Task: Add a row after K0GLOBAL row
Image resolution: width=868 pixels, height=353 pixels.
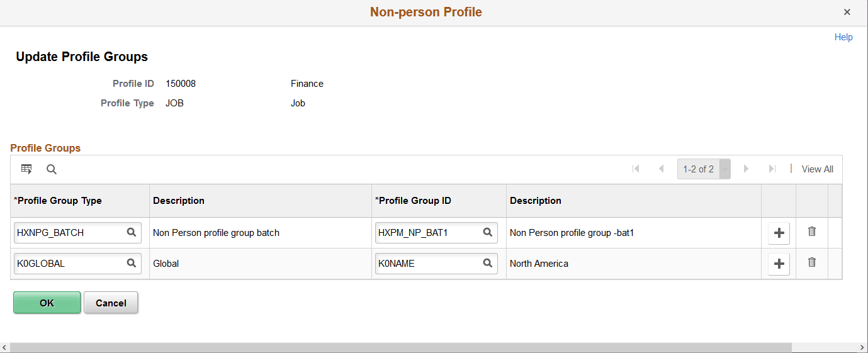Action: point(779,264)
